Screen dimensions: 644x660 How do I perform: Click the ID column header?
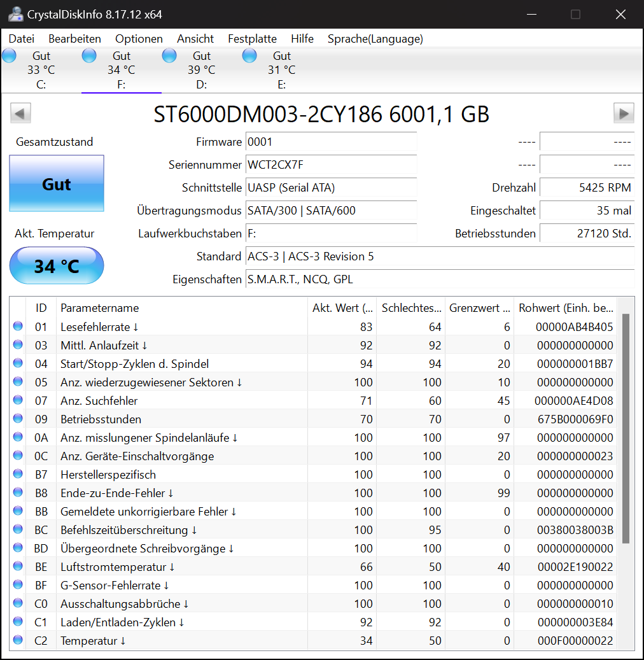pyautogui.click(x=41, y=307)
